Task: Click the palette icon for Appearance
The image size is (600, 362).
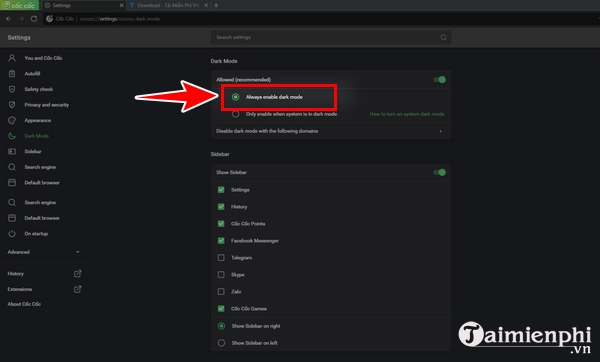Action: pos(12,121)
